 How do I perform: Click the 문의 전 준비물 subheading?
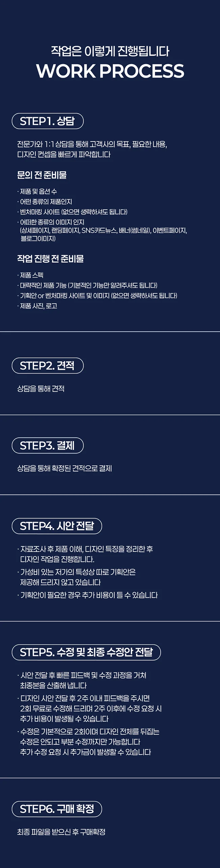click(x=42, y=175)
